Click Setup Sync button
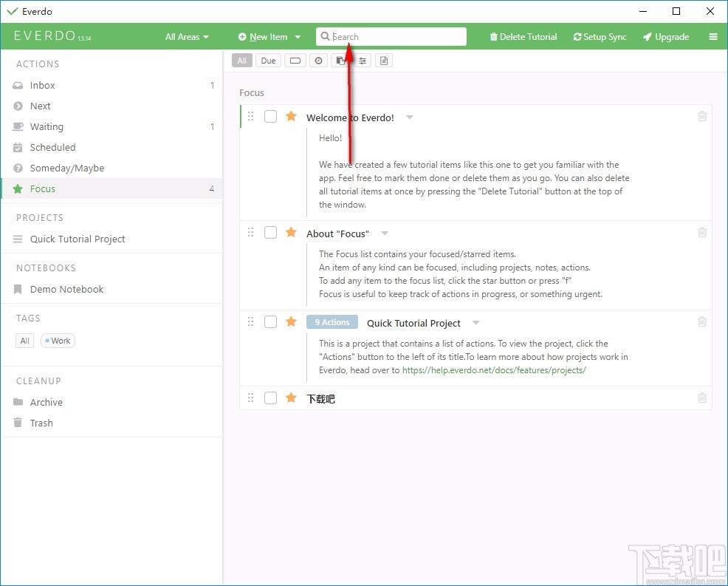 point(600,37)
